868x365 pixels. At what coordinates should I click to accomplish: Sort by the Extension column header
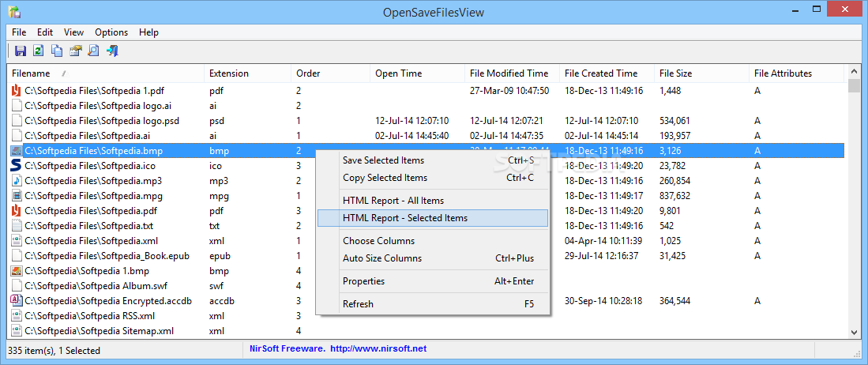click(x=247, y=73)
